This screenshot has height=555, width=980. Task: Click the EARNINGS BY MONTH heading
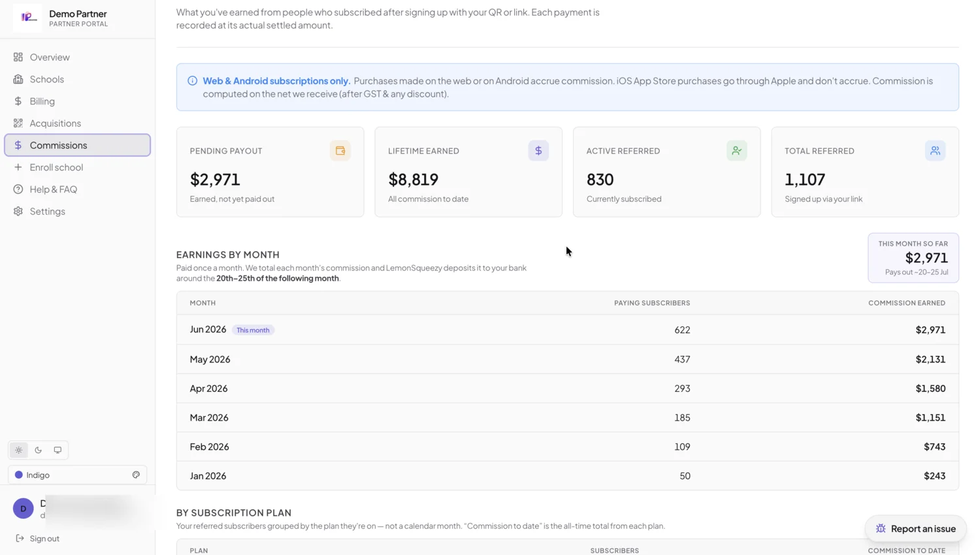(227, 255)
